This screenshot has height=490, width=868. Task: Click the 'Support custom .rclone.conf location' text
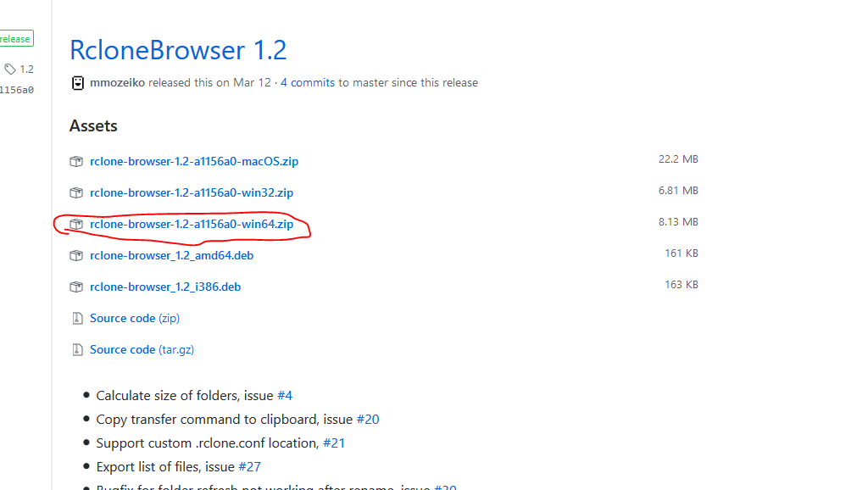point(206,443)
